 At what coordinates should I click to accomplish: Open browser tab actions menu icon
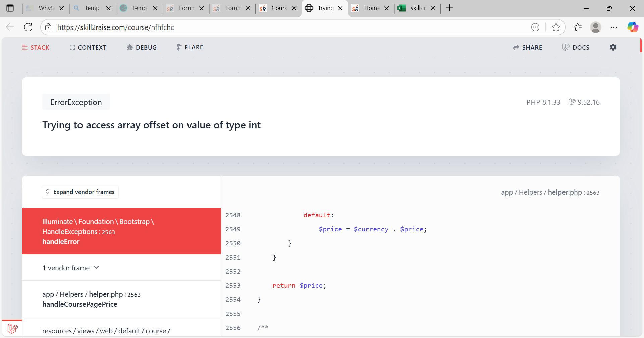click(10, 8)
